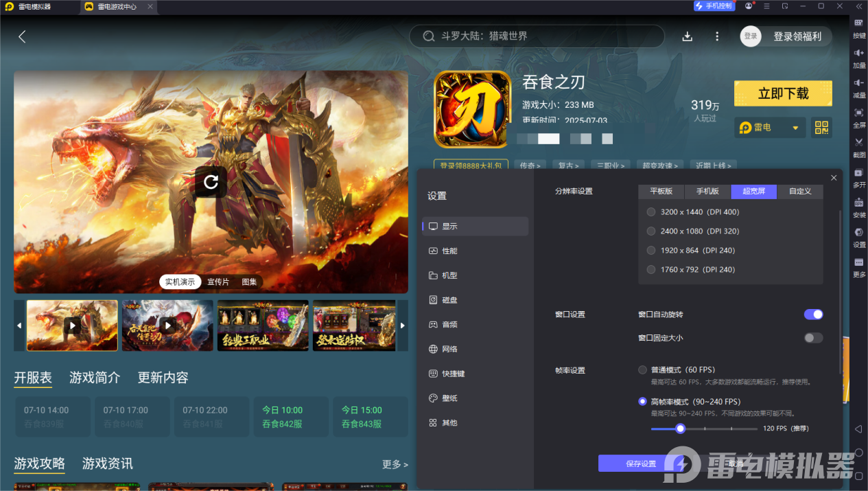Click the reload icon on the video
Screen dimensions: 868x491
click(x=211, y=181)
